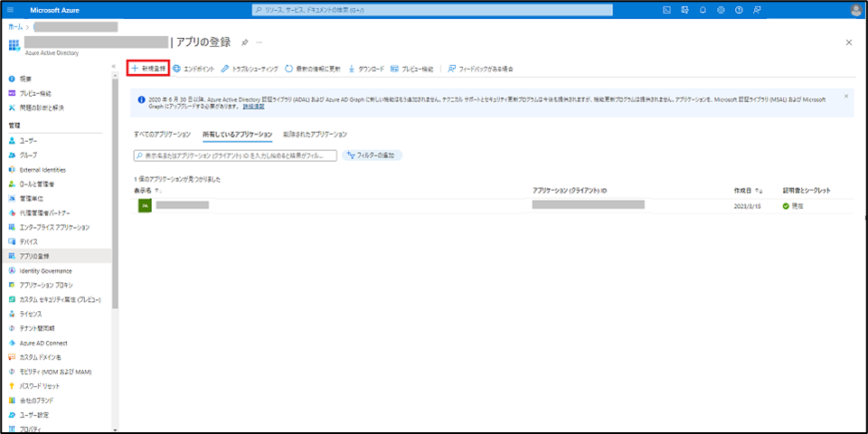Click the application search filter input field
This screenshot has height=434, width=868.
tap(235, 156)
